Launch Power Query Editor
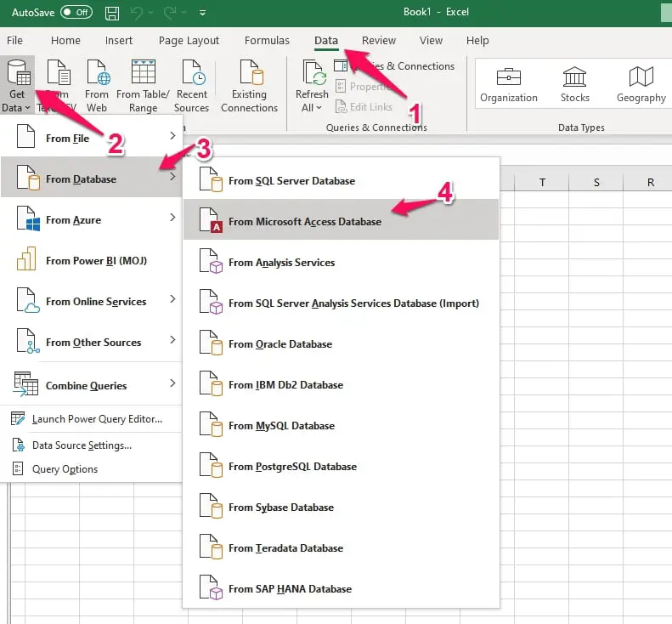 point(92,419)
